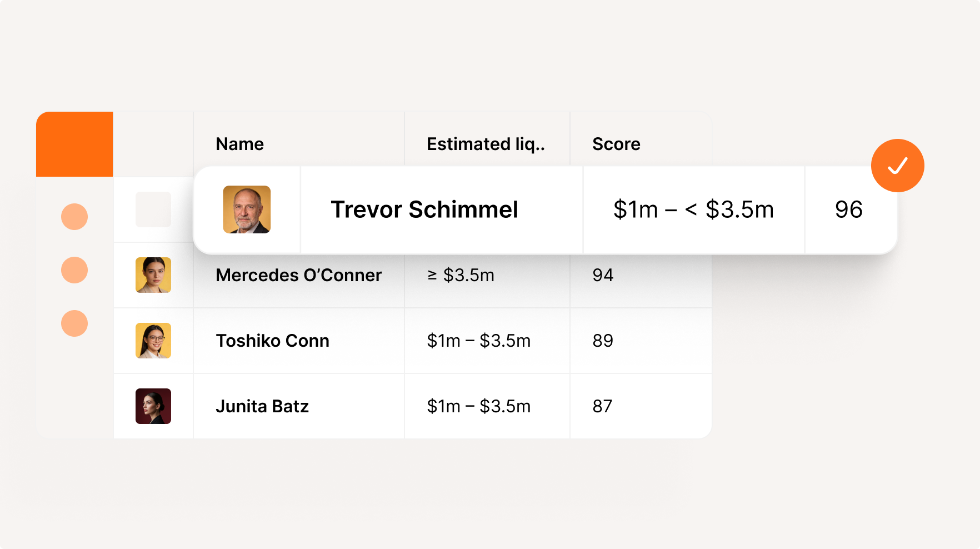Select the ≥ $3.5m liquidity value
This screenshot has width=980, height=549.
(461, 275)
